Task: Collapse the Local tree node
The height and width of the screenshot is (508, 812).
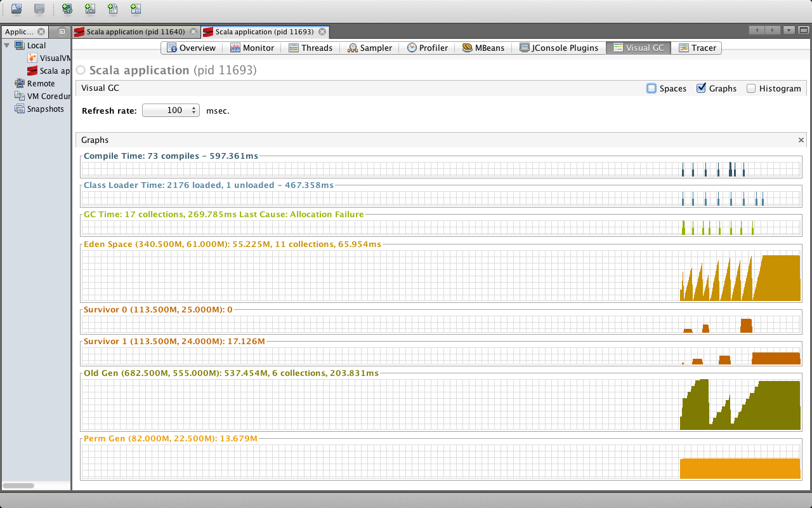Action: pos(7,45)
